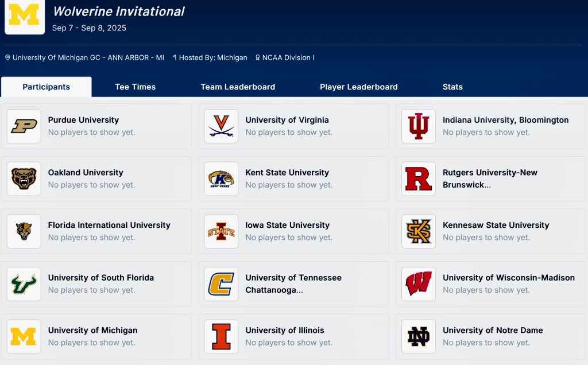Click the Chattanooga C logo
Viewport: 588px width, 365px height.
(221, 284)
